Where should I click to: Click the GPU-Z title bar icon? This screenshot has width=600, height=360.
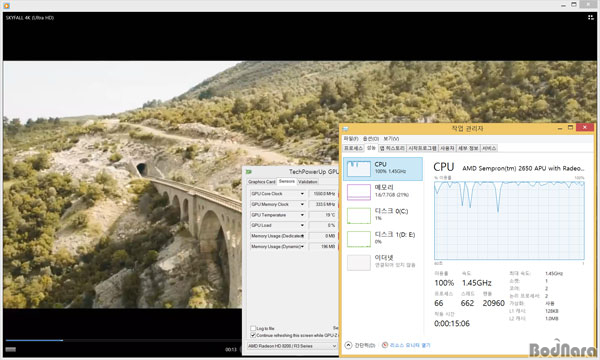point(249,172)
